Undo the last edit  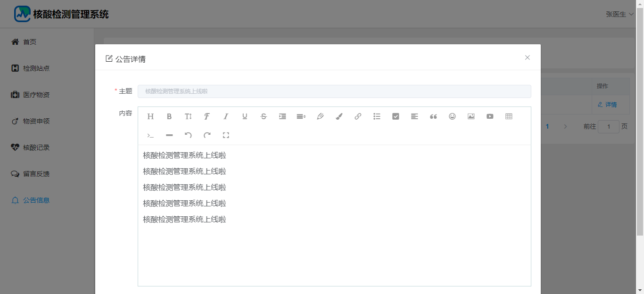point(188,135)
